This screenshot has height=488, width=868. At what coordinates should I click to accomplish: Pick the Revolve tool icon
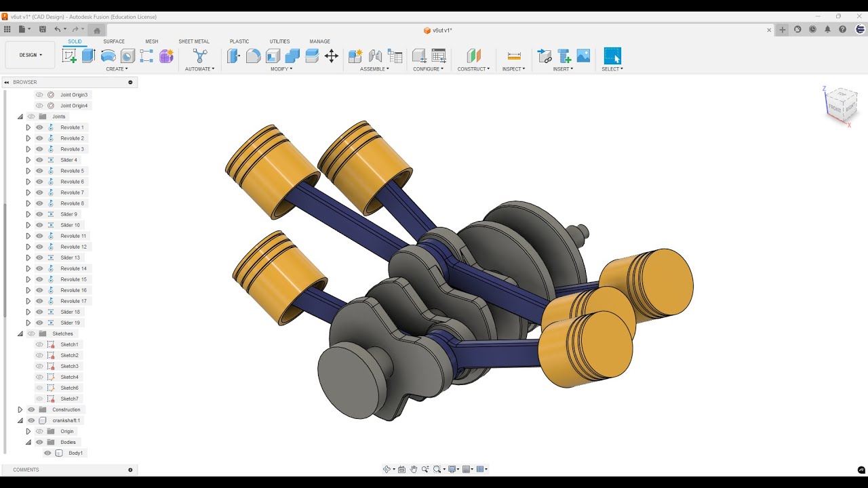click(108, 56)
